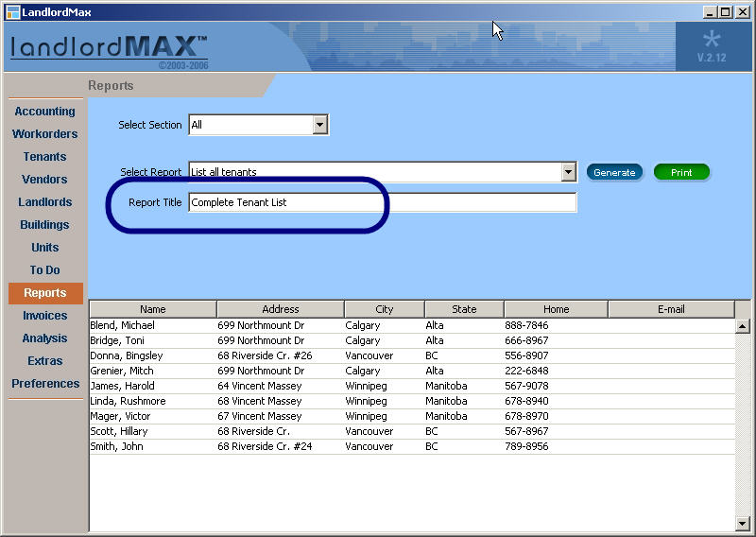756x537 pixels.
Task: Click phone number 222-6848
Action: tap(526, 371)
